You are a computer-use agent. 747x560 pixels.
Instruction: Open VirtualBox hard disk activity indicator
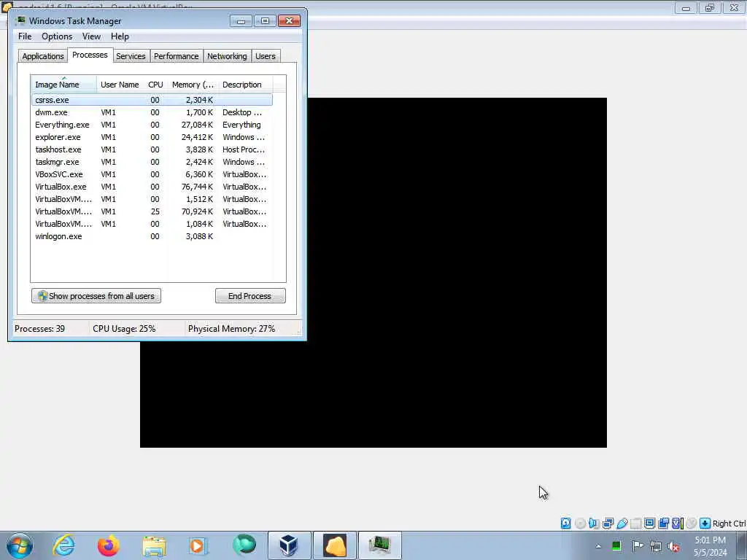[565, 524]
